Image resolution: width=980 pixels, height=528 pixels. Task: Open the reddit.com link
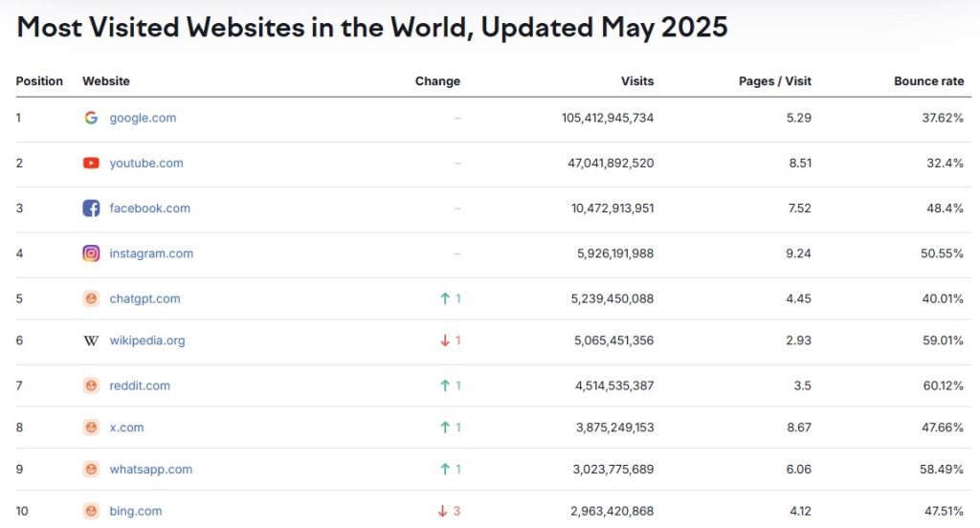pos(140,385)
